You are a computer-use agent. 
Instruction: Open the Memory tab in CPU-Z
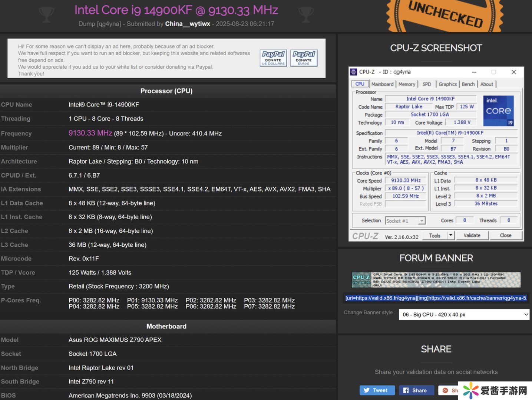pyautogui.click(x=407, y=84)
